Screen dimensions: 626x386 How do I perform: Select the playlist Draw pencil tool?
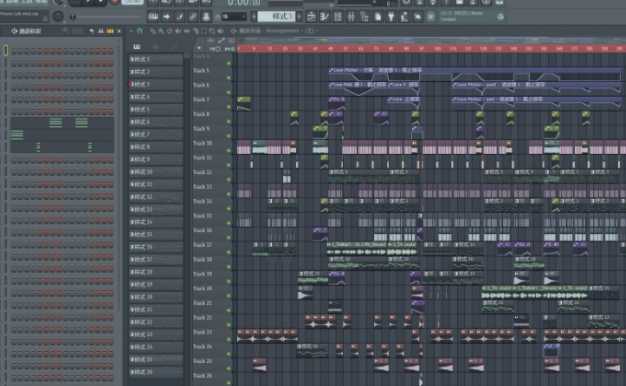click(153, 31)
